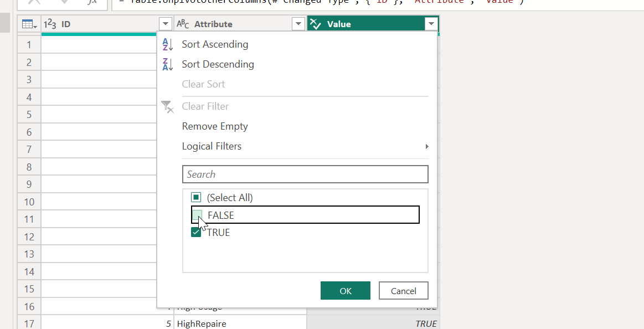Click the Sort Descending Z-A icon
This screenshot has width=644, height=329.
click(168, 64)
